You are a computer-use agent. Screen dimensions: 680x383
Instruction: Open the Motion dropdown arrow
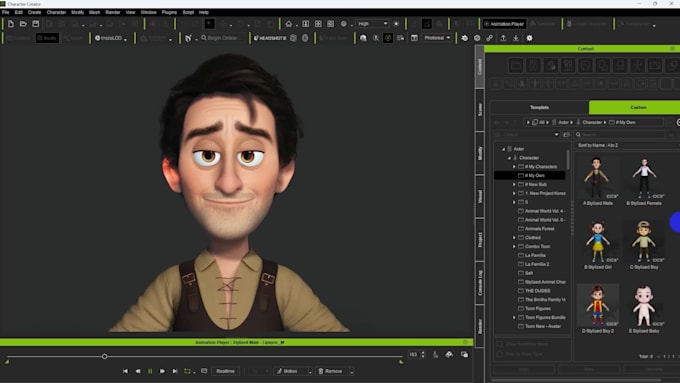[310, 372]
